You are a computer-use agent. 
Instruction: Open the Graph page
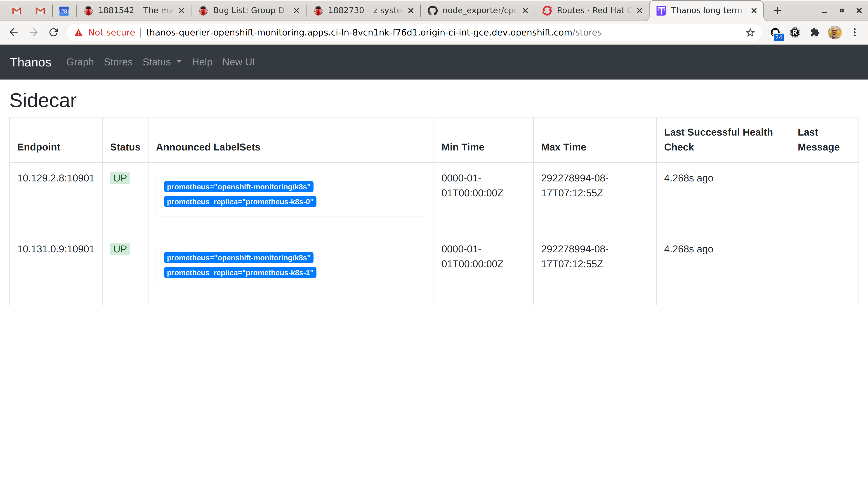pyautogui.click(x=80, y=62)
